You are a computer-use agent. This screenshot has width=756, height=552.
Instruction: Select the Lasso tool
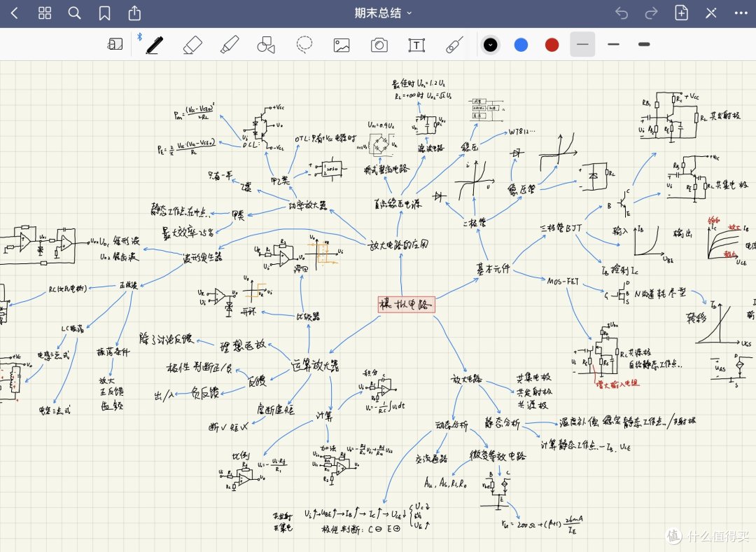[x=304, y=44]
